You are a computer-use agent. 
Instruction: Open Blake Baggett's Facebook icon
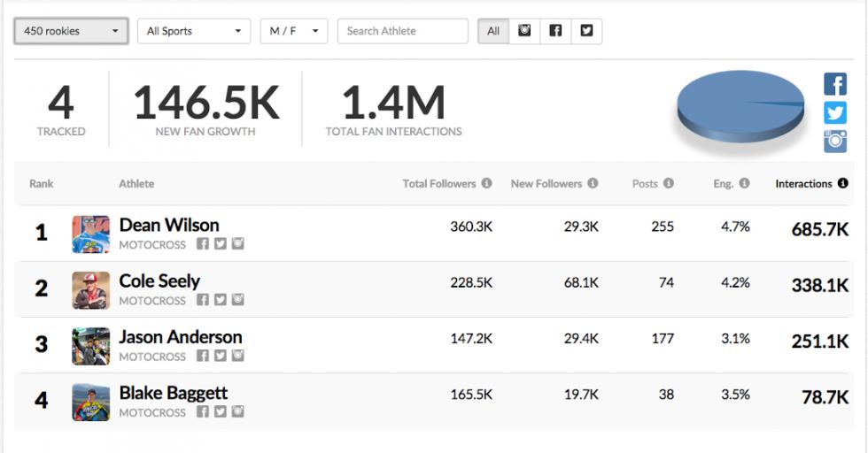(x=203, y=412)
